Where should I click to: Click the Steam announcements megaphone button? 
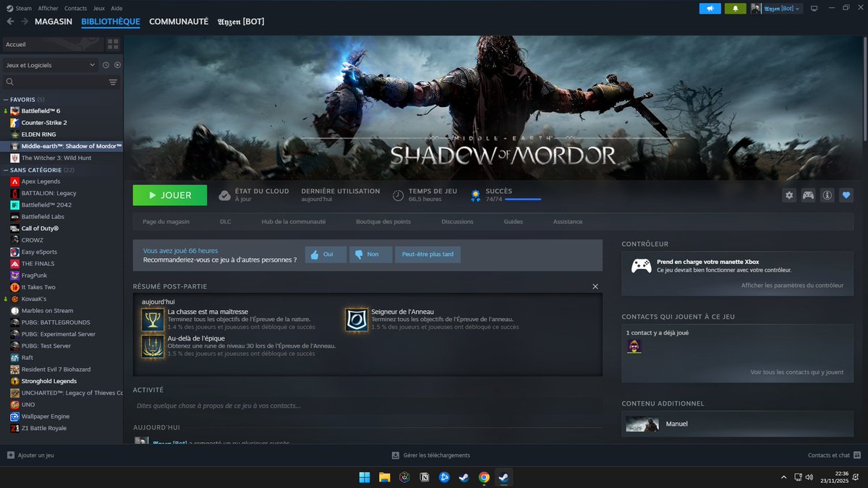click(x=710, y=9)
